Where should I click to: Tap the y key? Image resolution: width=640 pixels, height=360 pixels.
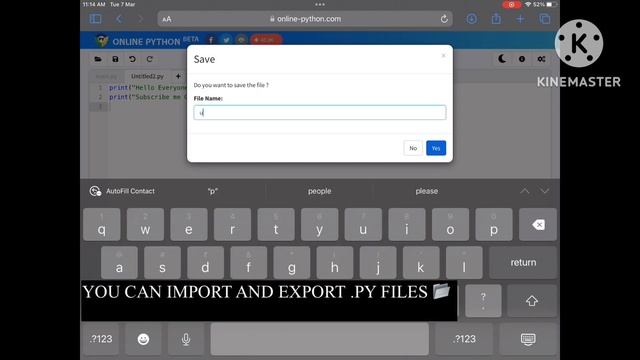click(319, 224)
